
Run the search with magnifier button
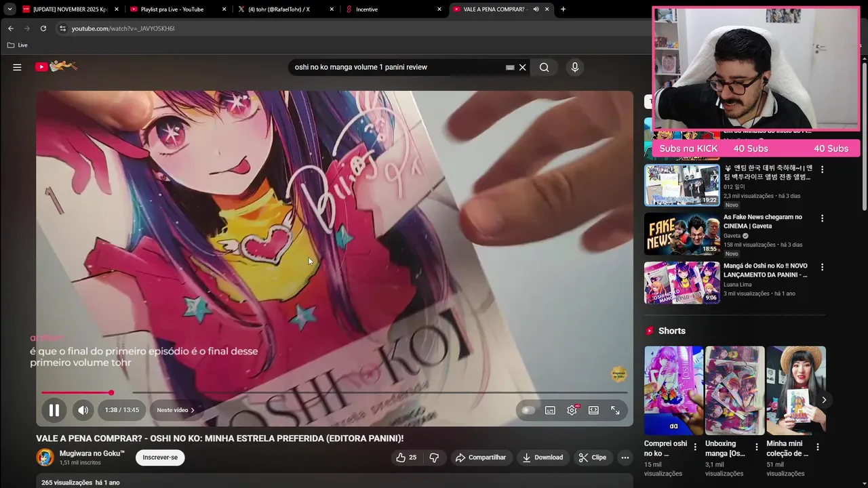(544, 67)
